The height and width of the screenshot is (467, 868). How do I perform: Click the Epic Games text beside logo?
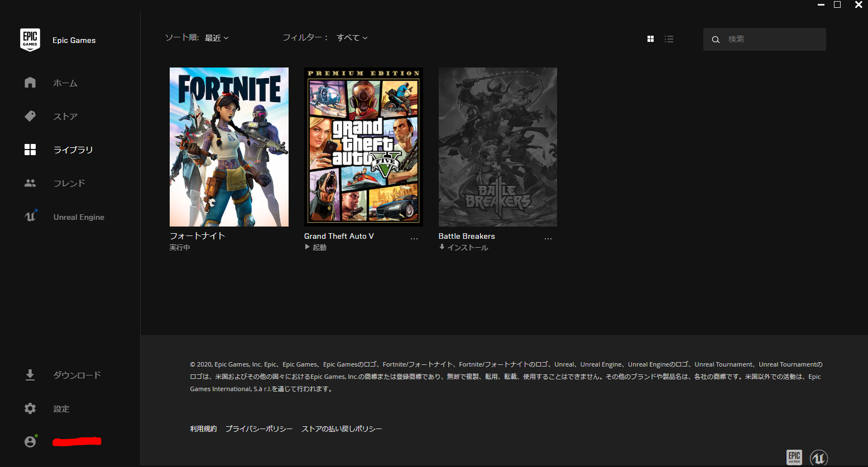click(74, 40)
